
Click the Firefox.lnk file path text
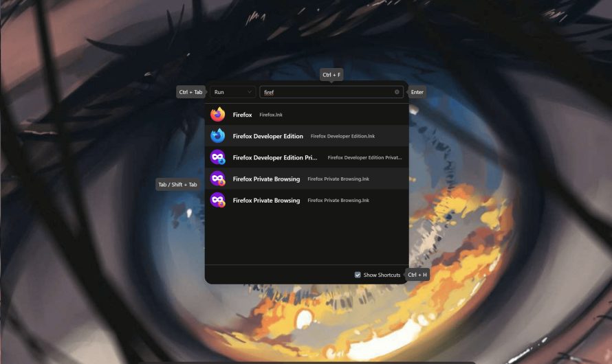(x=271, y=115)
